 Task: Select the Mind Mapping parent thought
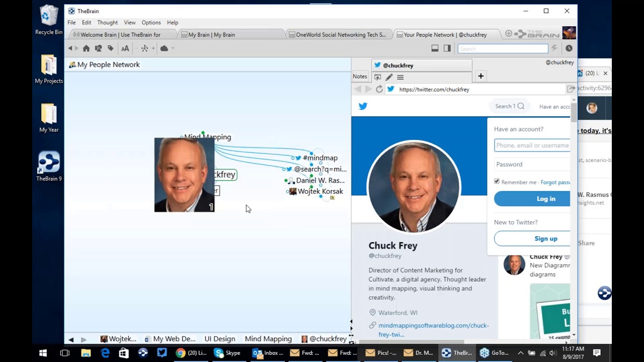coord(207,137)
